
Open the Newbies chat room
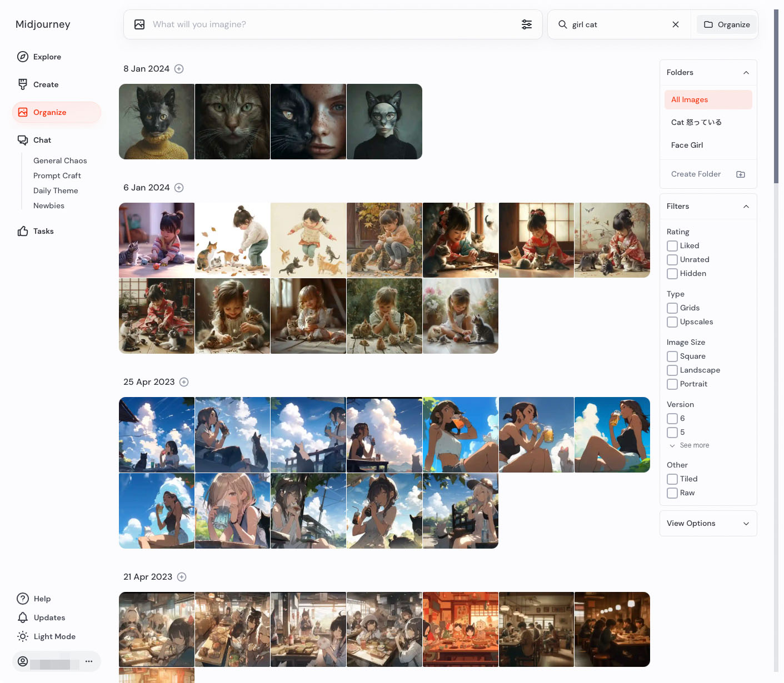click(x=49, y=205)
